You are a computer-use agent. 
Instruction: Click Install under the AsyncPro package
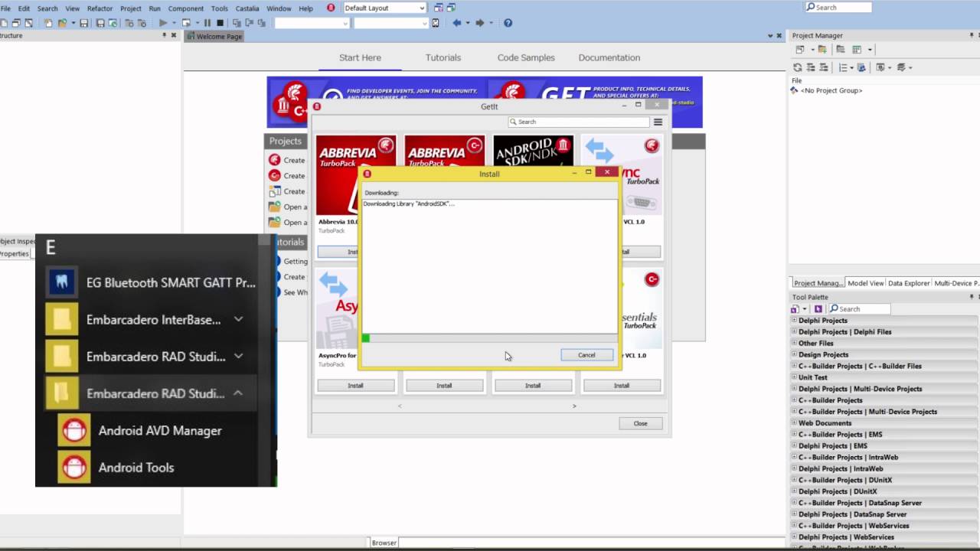coord(356,386)
